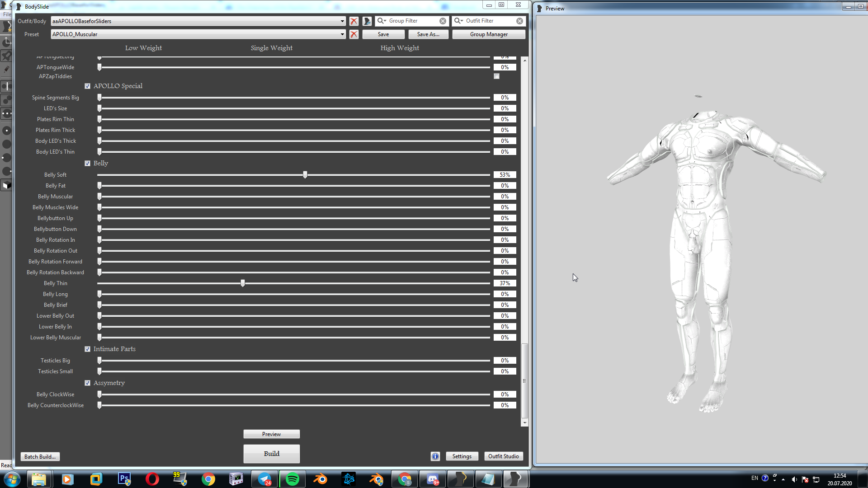The height and width of the screenshot is (488, 868).
Task: Open Battle.net from the taskbar
Action: (349, 479)
